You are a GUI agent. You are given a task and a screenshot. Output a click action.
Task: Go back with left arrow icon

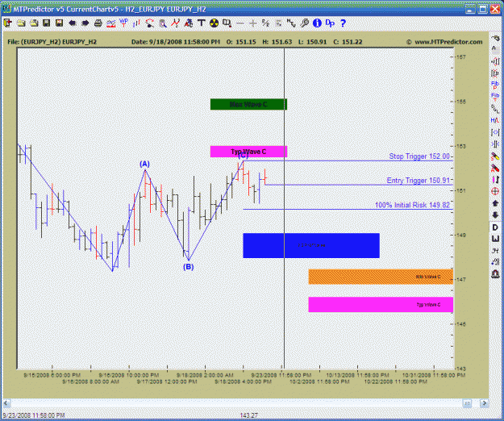click(x=73, y=23)
